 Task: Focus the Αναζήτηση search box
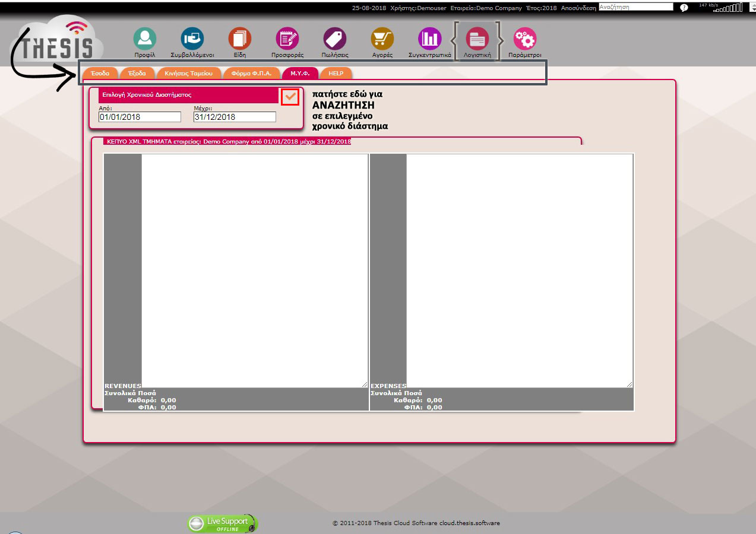636,7
